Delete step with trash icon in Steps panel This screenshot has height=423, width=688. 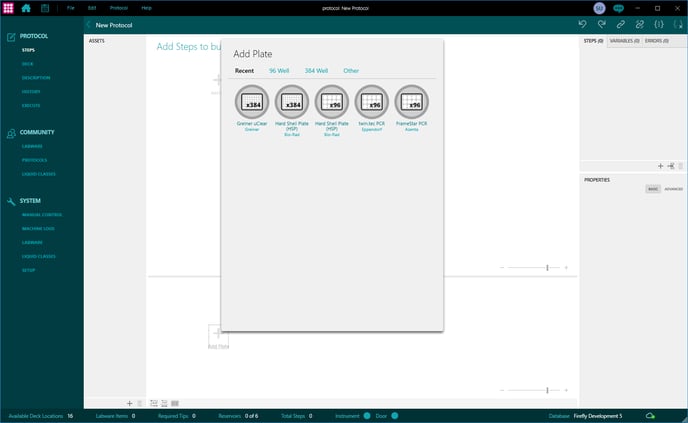(681, 166)
